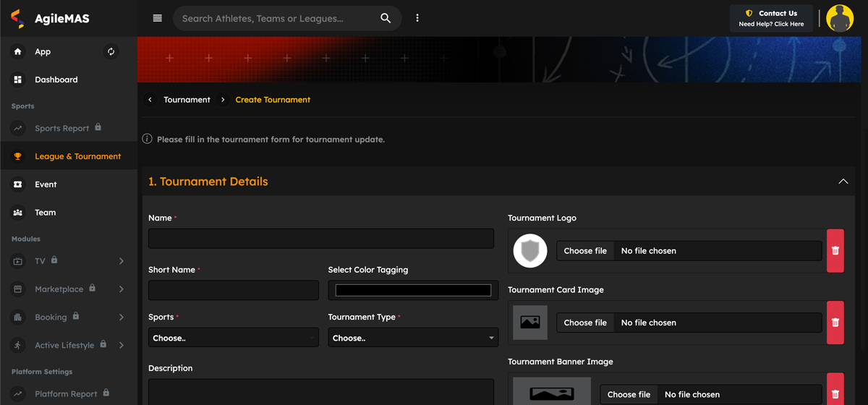Open the Tournament Type dropdown

pos(413,338)
